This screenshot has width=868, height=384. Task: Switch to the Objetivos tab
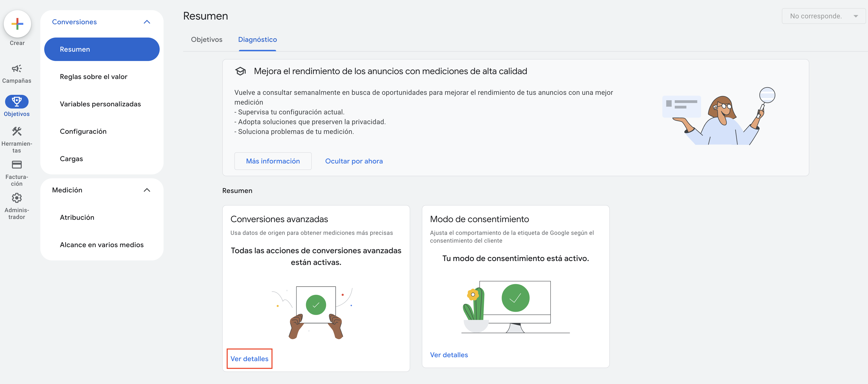pos(207,40)
